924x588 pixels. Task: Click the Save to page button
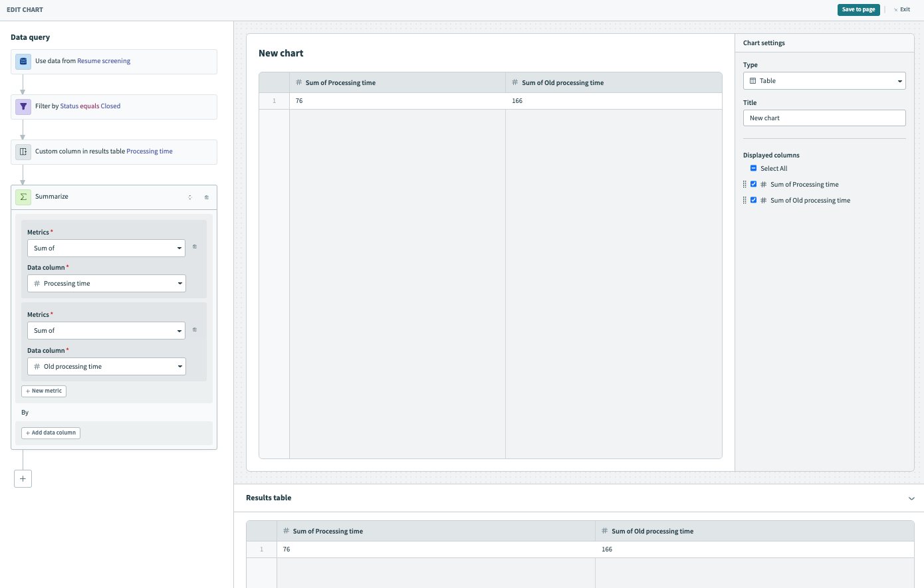858,10
